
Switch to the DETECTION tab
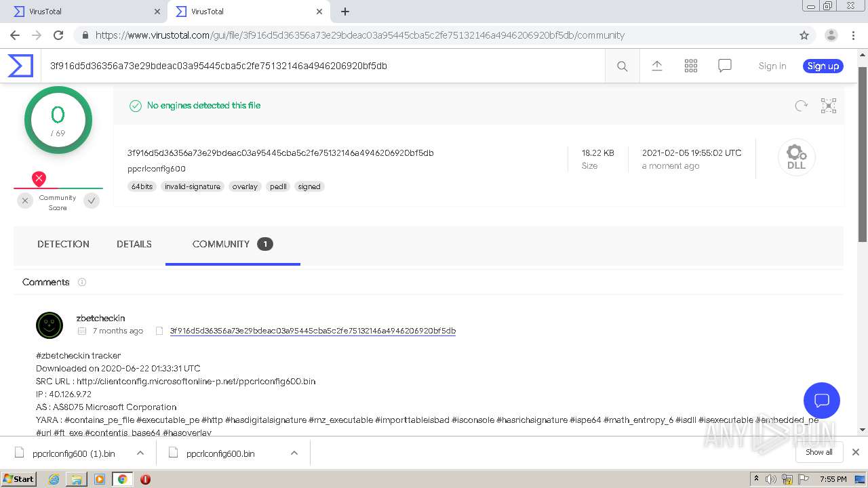tap(63, 244)
